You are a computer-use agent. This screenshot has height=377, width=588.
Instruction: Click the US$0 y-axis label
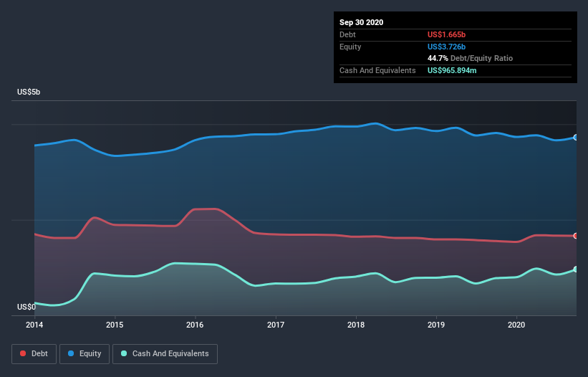coord(26,307)
